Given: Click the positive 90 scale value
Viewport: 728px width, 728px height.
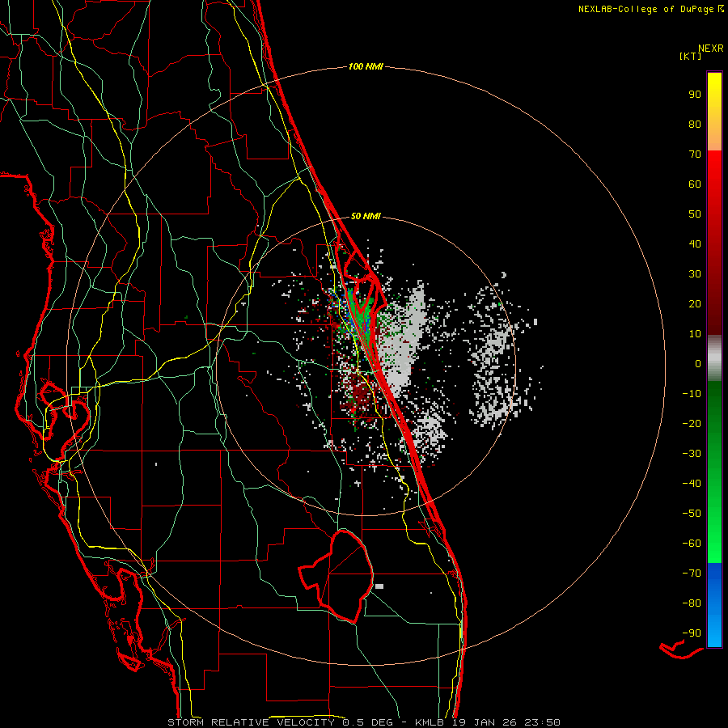Looking at the screenshot, I should (695, 95).
